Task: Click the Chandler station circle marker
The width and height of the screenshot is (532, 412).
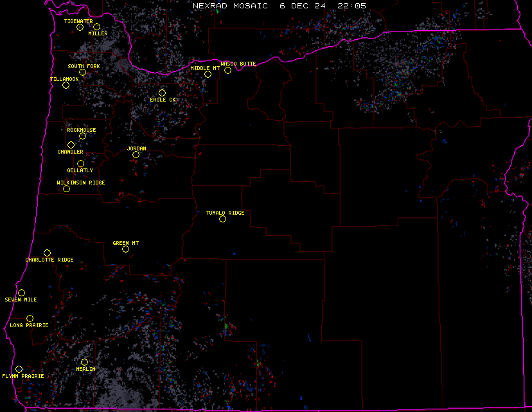Action: point(71,145)
